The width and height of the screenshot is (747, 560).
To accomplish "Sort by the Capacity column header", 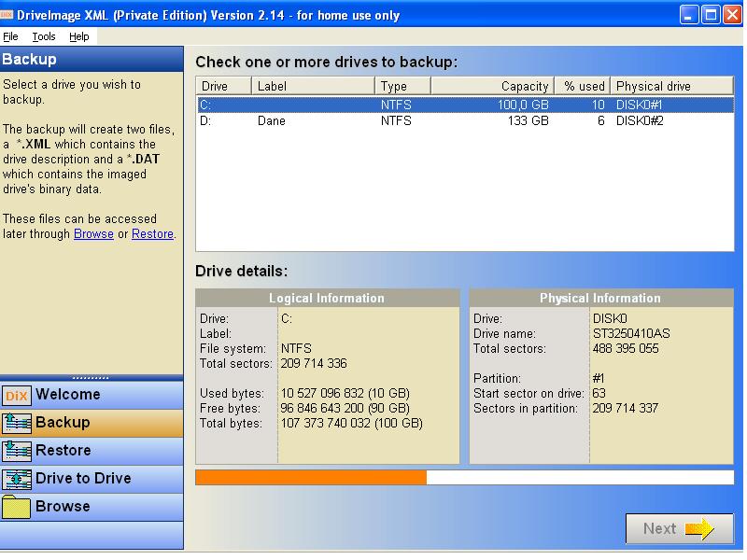I will (x=492, y=86).
